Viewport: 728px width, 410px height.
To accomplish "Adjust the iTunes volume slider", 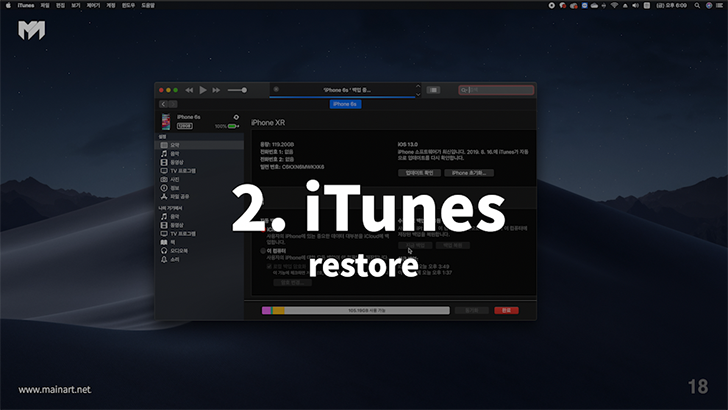I will (x=237, y=90).
